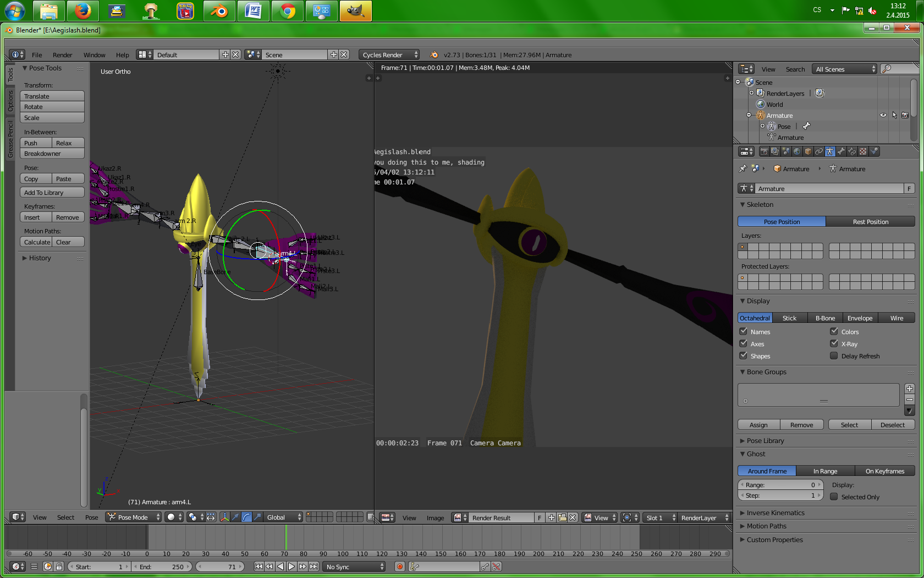924x578 pixels.
Task: Open the Render properties tab (camera icon)
Action: [765, 151]
